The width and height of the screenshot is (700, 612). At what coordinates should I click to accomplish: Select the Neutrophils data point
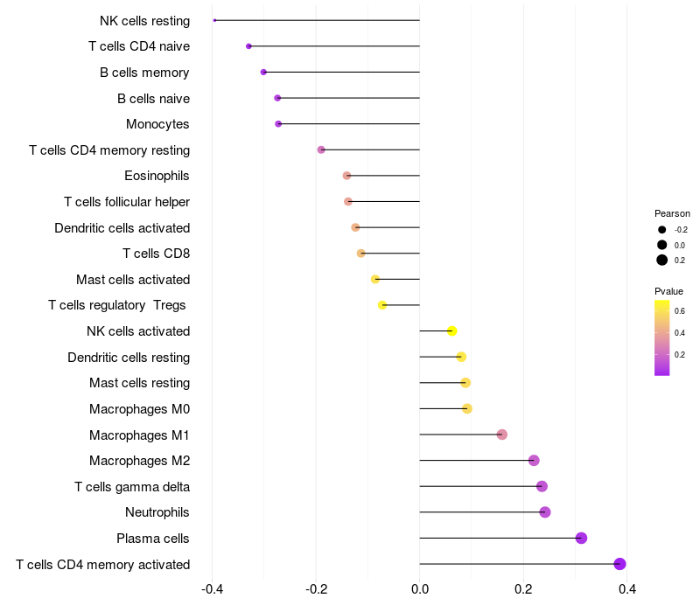click(544, 512)
